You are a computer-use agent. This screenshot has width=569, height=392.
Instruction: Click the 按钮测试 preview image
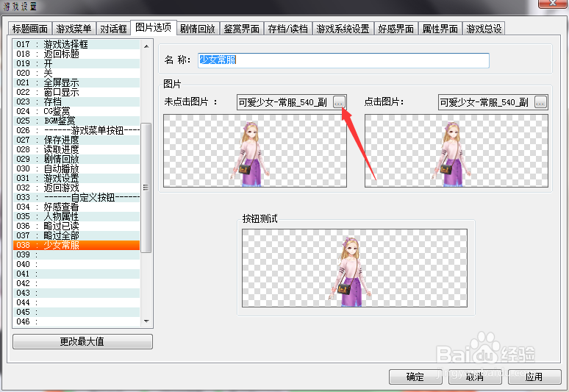[354, 268]
